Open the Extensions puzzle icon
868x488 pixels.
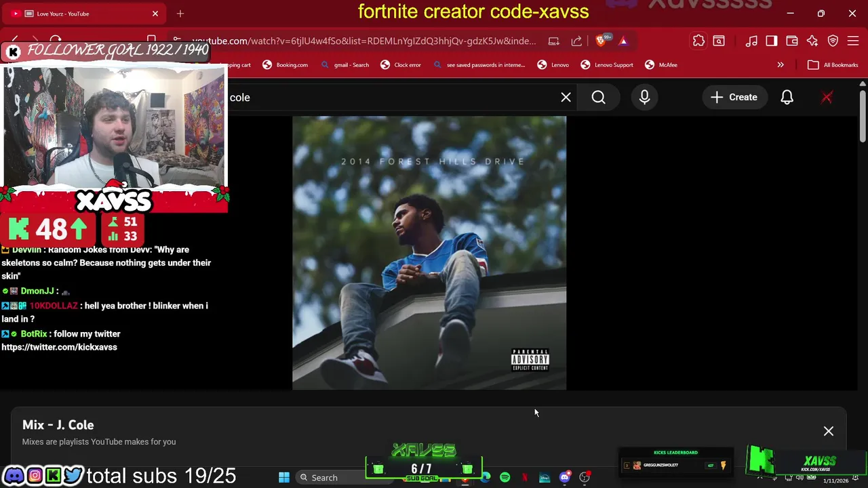(x=698, y=41)
